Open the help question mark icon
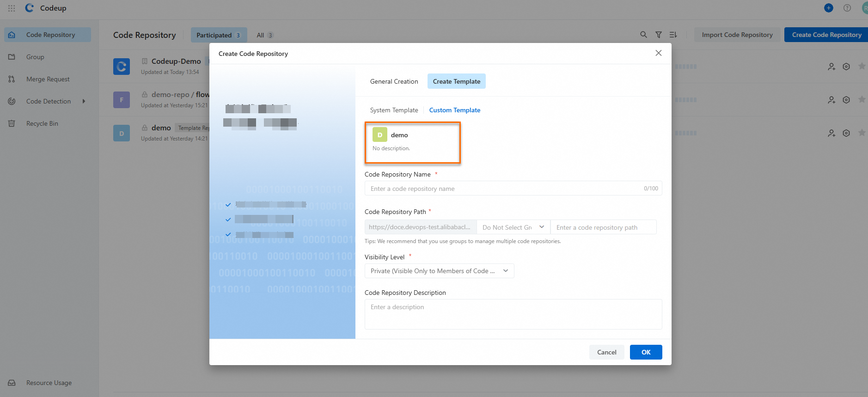This screenshot has height=397, width=868. click(x=847, y=8)
